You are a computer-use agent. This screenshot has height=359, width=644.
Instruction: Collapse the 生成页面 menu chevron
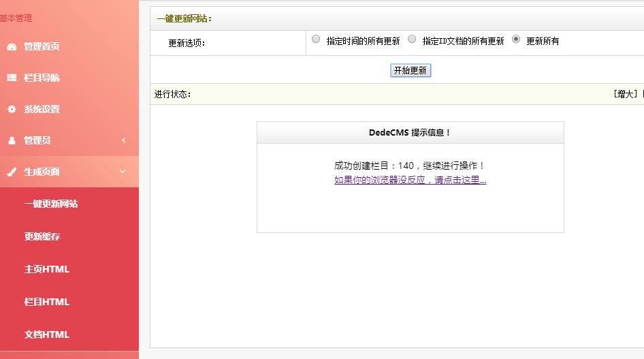(x=123, y=171)
